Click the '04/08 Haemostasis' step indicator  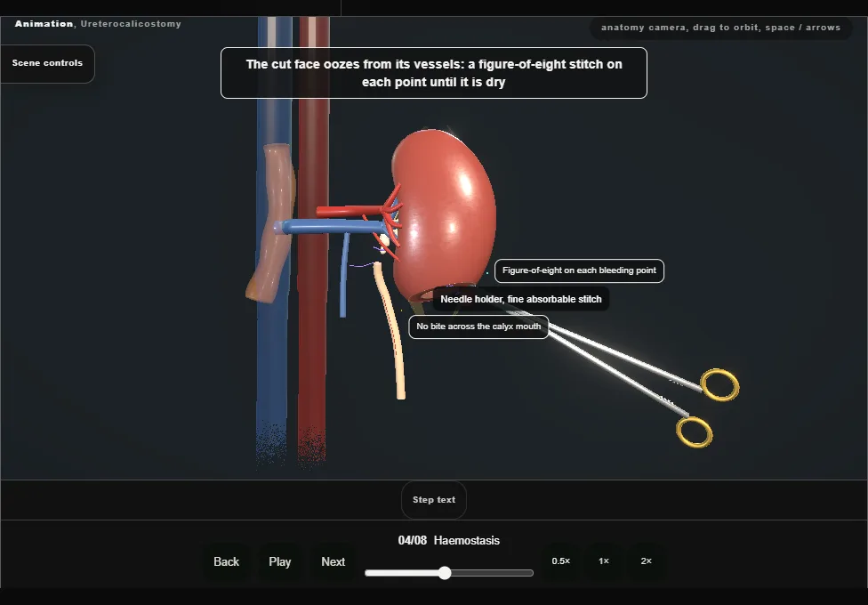pyautogui.click(x=449, y=541)
